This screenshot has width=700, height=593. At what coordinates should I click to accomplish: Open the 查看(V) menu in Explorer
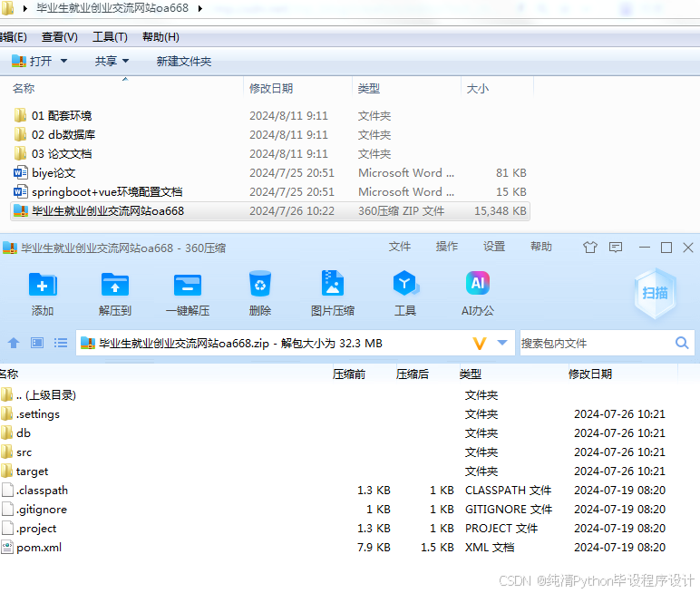click(x=59, y=37)
